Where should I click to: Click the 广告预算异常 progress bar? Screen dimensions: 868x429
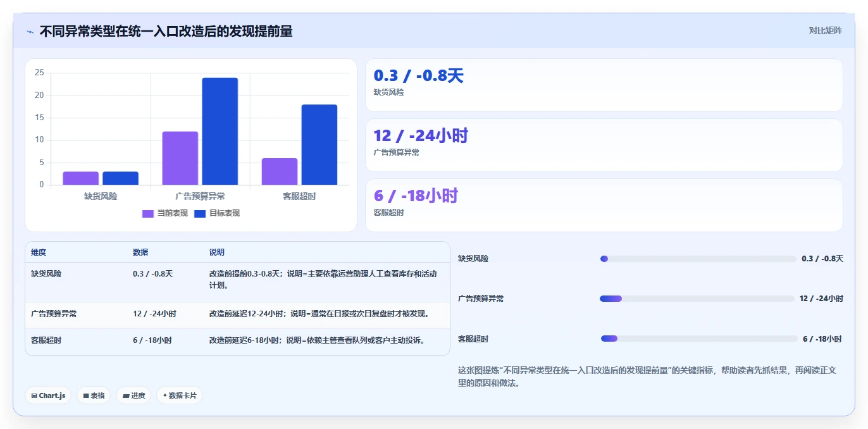point(697,299)
